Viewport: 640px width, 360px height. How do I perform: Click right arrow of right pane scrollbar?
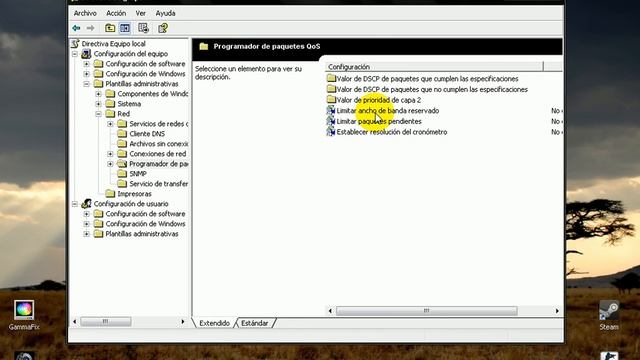coord(557,311)
